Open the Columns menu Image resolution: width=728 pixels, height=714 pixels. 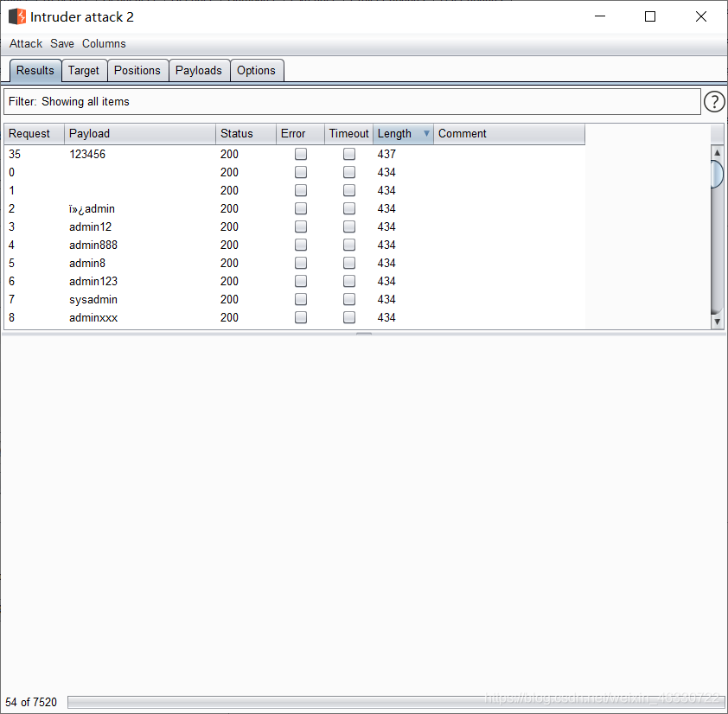click(x=104, y=43)
